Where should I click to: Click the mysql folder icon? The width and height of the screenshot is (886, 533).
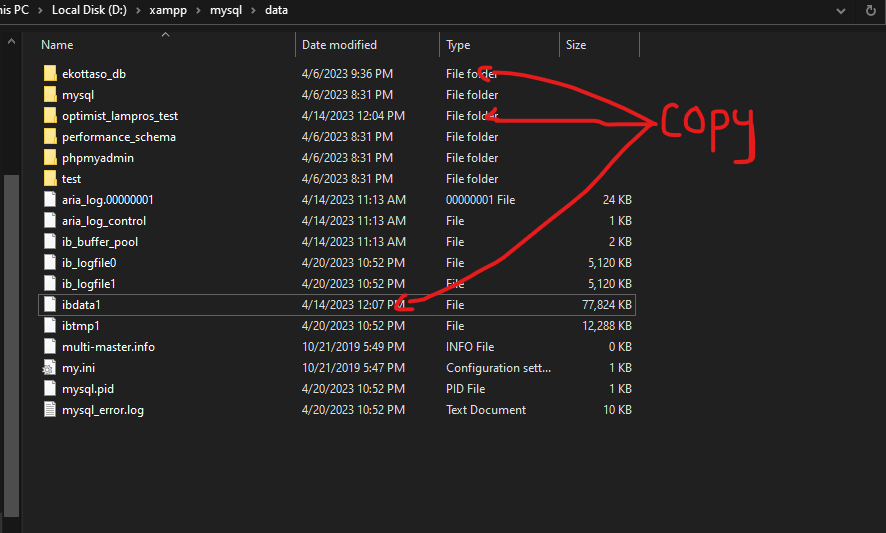tap(50, 94)
